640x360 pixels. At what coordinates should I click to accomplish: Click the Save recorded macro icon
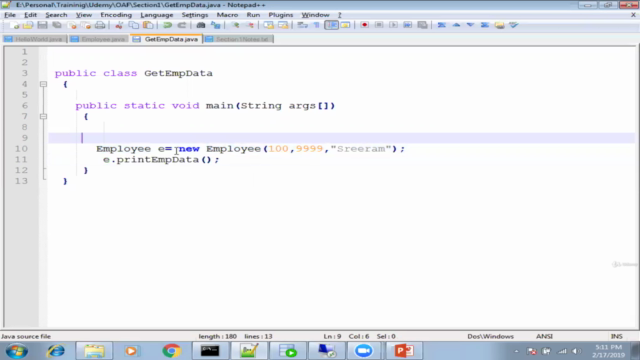(422, 25)
